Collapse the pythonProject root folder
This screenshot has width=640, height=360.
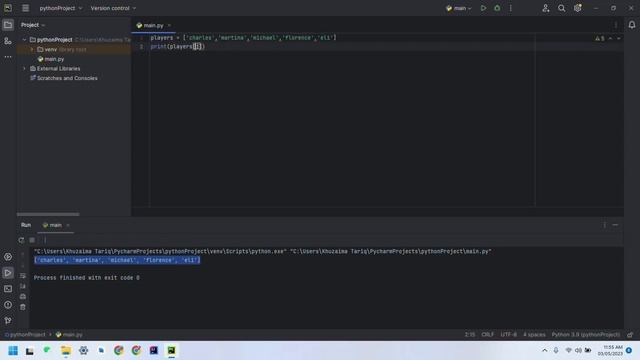click(x=24, y=40)
